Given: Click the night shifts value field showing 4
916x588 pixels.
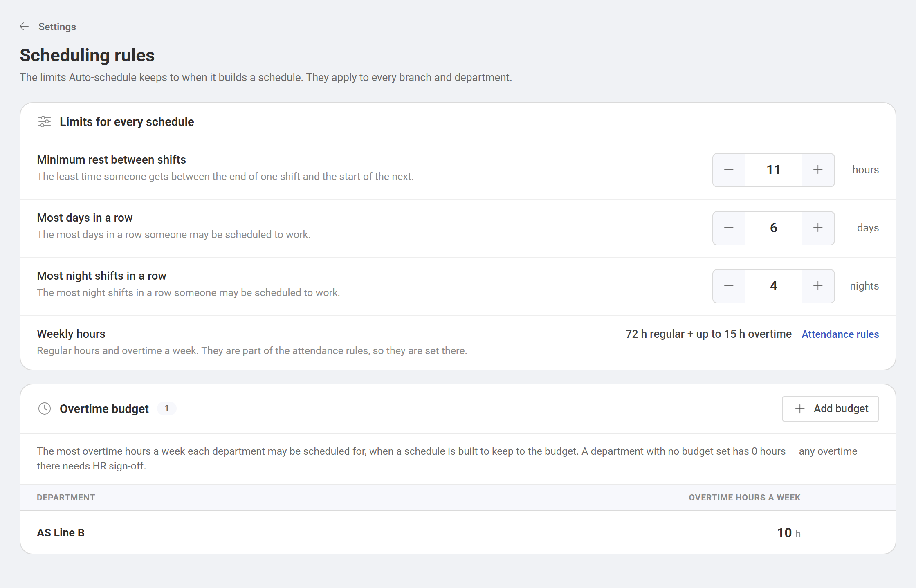Looking at the screenshot, I should point(773,286).
